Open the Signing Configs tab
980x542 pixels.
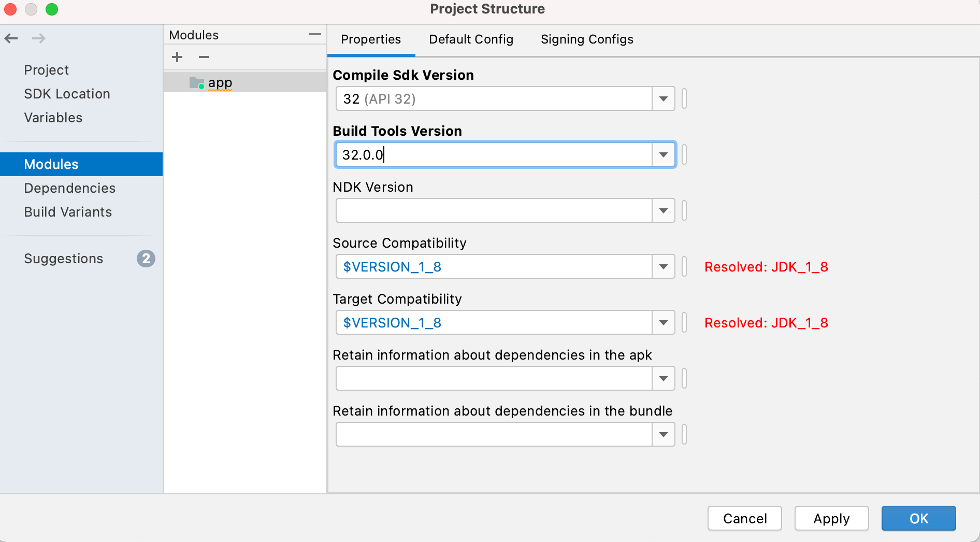587,39
